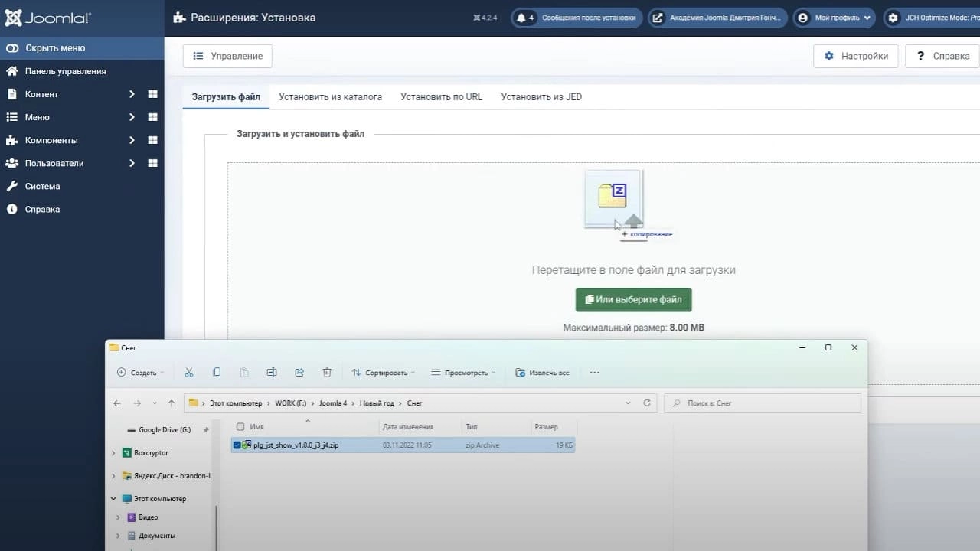Switch to Установить по URL tab
Image resolution: width=980 pixels, height=551 pixels.
(x=442, y=97)
